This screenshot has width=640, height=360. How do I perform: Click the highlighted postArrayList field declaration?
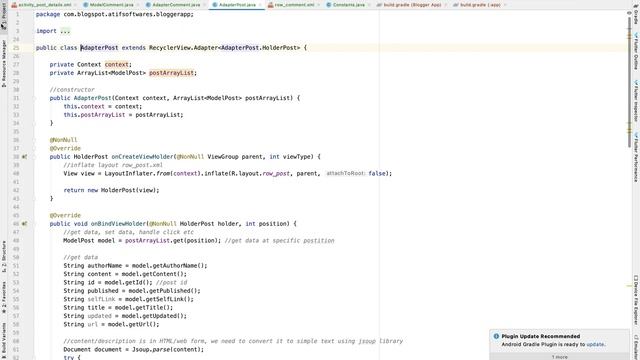pyautogui.click(x=171, y=73)
